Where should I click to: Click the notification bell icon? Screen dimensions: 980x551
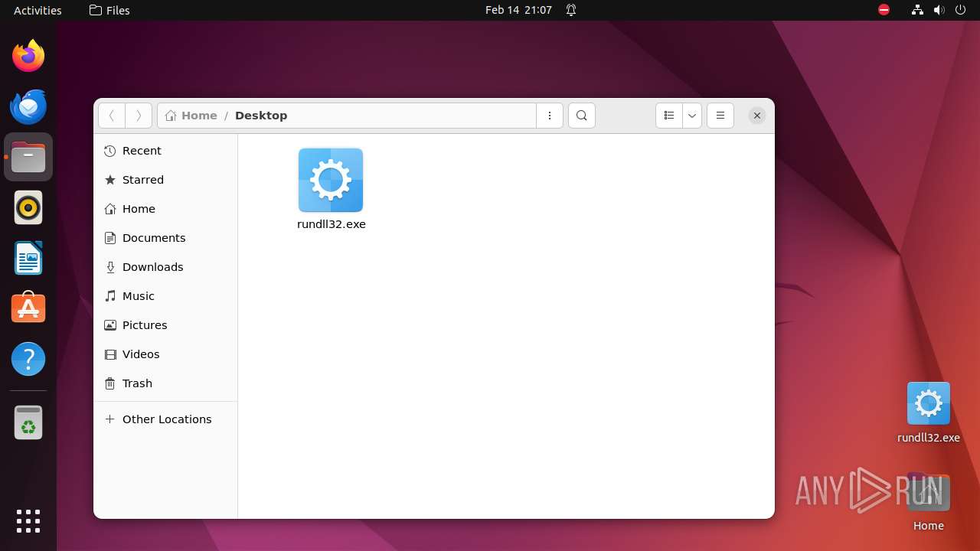[571, 10]
